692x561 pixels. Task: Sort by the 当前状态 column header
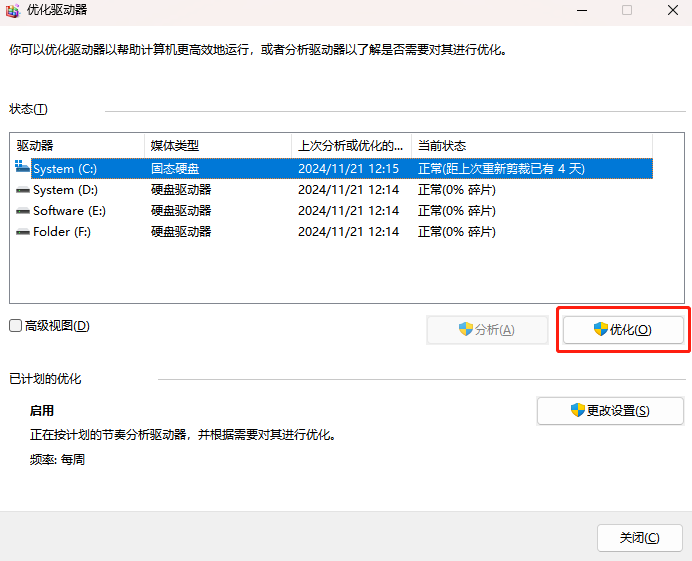532,146
